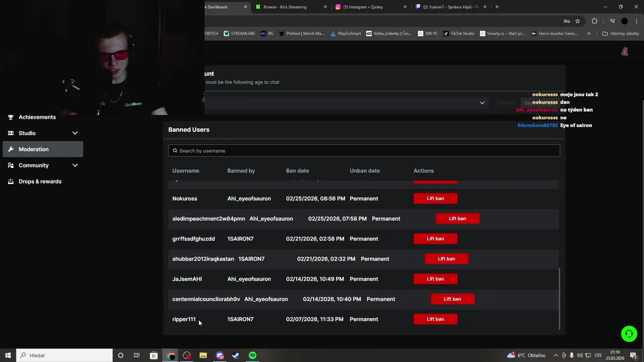This screenshot has height=362, width=644.
Task: Lift the ban on JaJsemAHI
Action: [436, 279]
